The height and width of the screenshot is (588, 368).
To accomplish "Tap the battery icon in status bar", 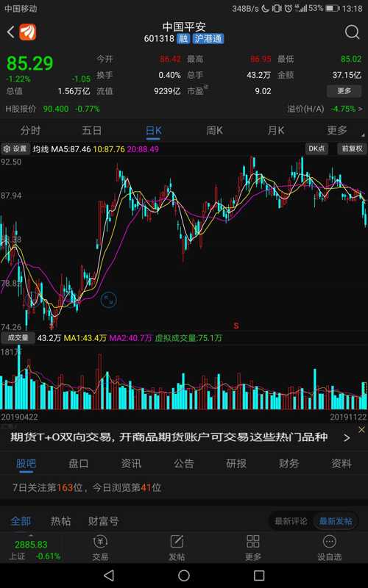I will click(x=333, y=8).
